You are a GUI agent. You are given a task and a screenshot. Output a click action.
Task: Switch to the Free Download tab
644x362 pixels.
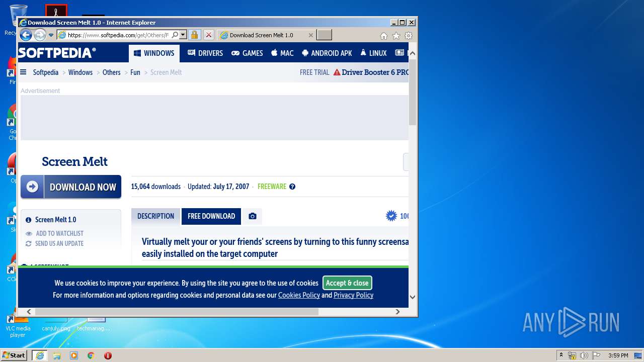(211, 216)
